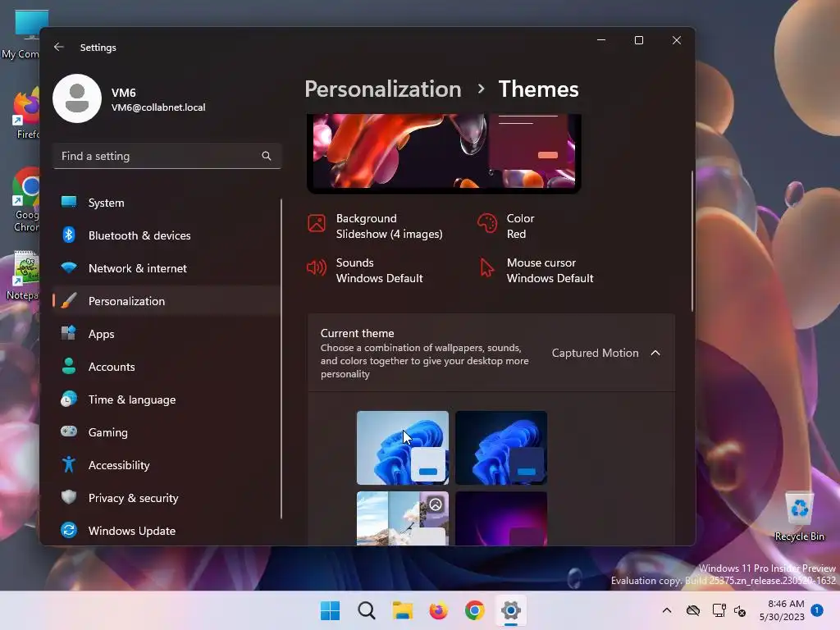The image size is (840, 630).
Task: Open Gaming settings
Action: click(x=166, y=432)
